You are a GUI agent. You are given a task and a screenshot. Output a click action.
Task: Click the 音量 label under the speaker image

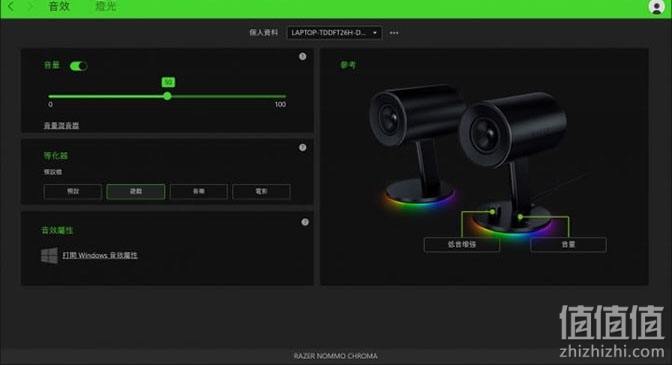pyautogui.click(x=568, y=245)
